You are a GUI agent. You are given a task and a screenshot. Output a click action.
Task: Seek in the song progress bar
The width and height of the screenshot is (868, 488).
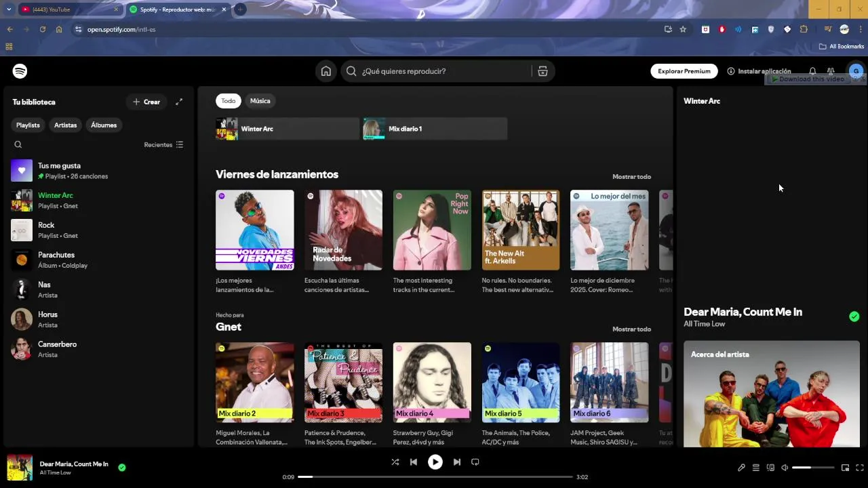[435, 476]
